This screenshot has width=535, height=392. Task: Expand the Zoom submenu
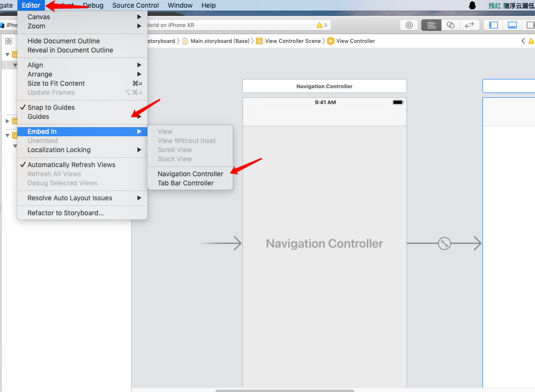[x=82, y=26]
